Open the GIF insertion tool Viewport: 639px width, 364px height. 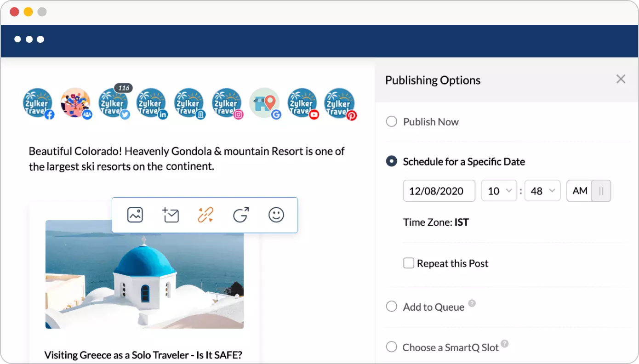coord(240,215)
